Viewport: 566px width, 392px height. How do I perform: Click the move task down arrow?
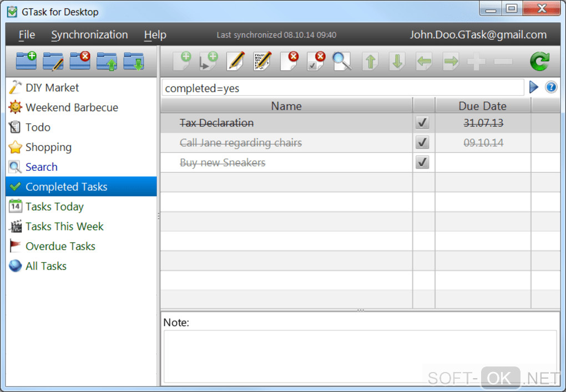click(x=397, y=62)
